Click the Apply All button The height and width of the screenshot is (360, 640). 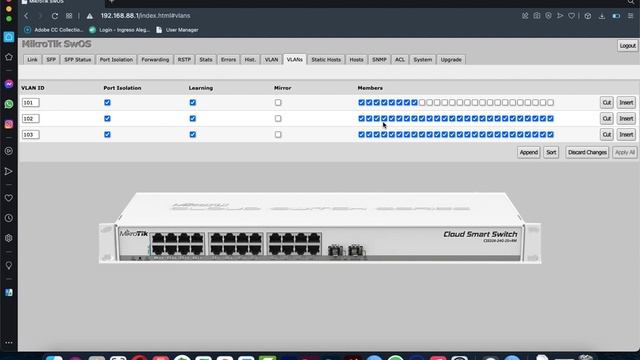coord(625,152)
